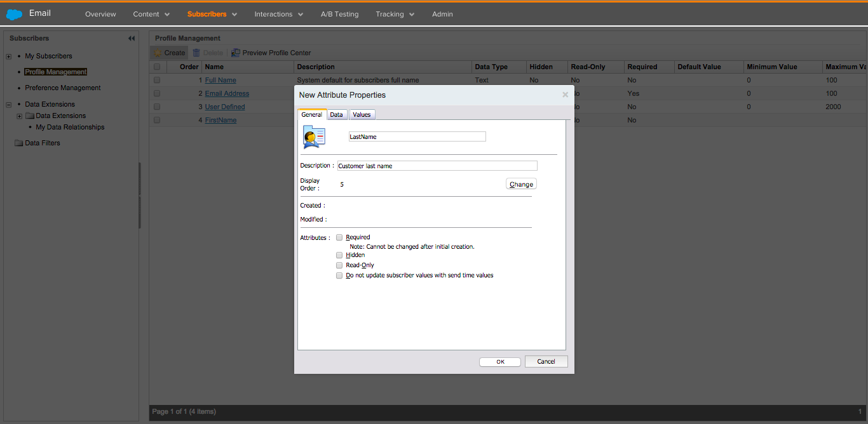Expand the My Subscribers tree node
The width and height of the screenshot is (868, 424).
pos(9,56)
